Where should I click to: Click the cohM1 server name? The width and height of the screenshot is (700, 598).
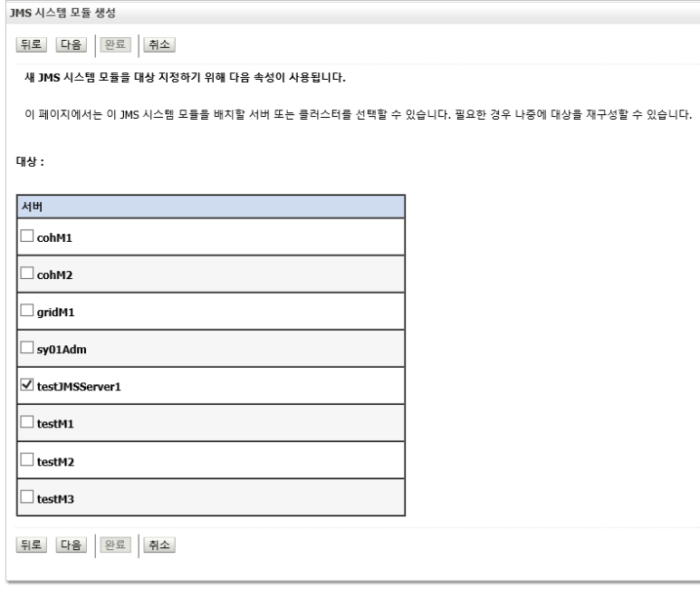tap(54, 238)
